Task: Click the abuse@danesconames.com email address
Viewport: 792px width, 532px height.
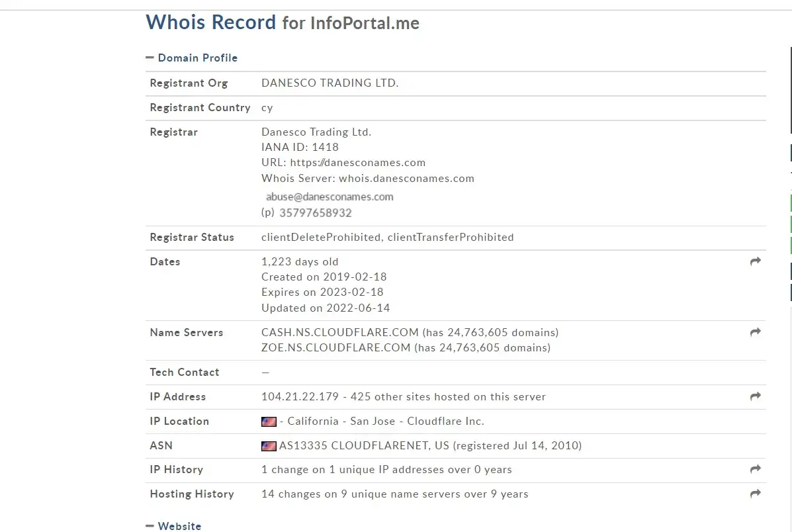Action: point(330,197)
